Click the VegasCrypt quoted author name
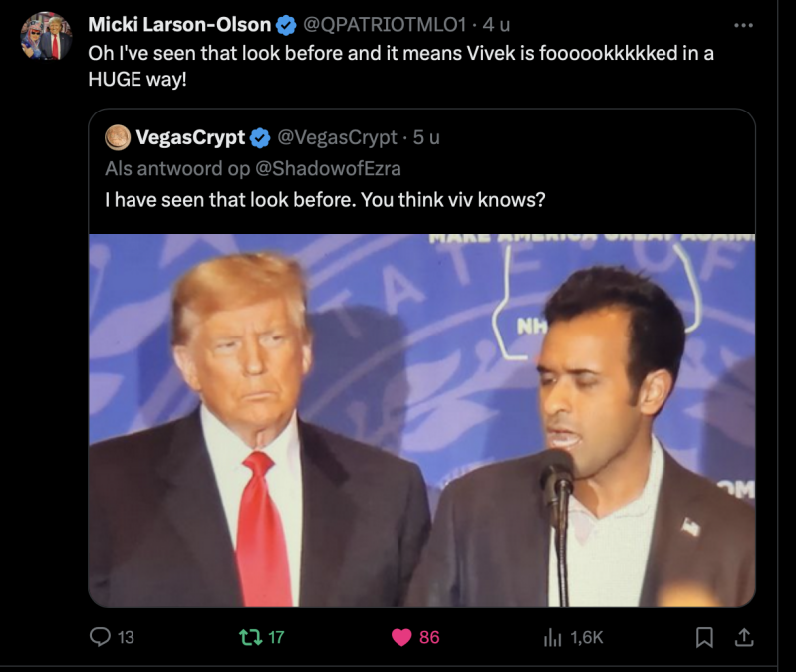 click(189, 137)
